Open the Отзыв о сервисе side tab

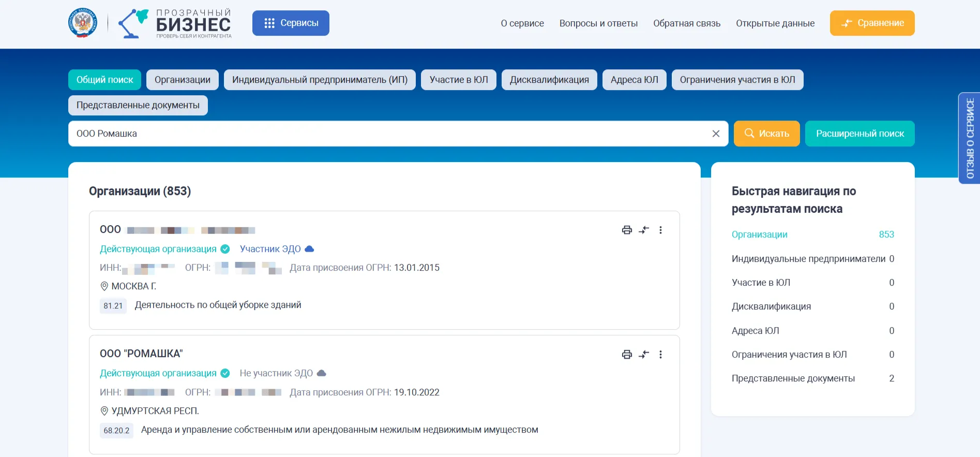[x=970, y=138]
